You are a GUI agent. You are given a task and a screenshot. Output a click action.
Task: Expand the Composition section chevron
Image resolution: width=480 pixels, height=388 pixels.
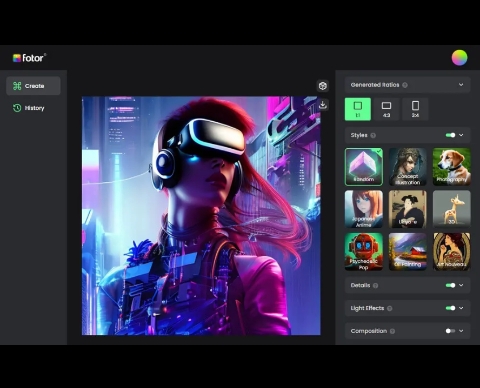(461, 331)
